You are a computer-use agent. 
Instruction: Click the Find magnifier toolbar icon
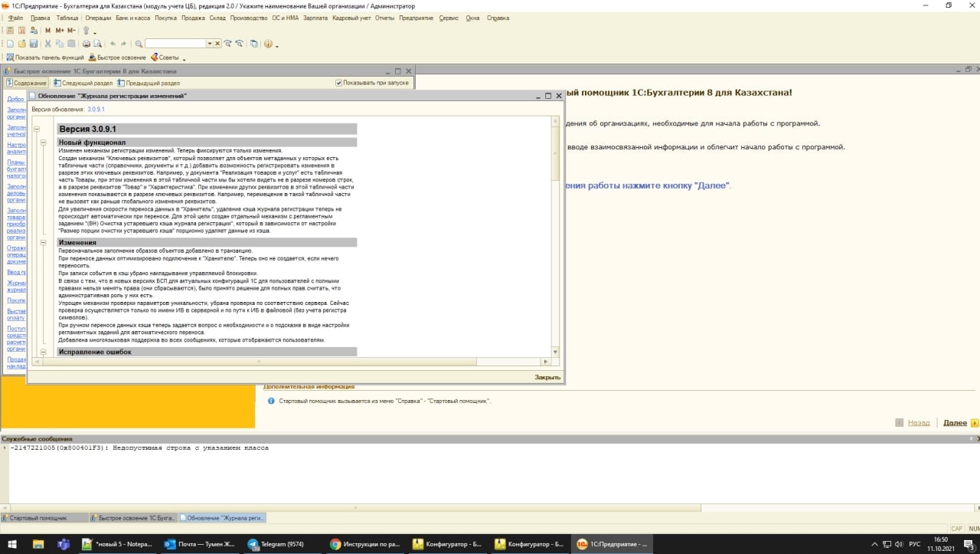point(139,44)
